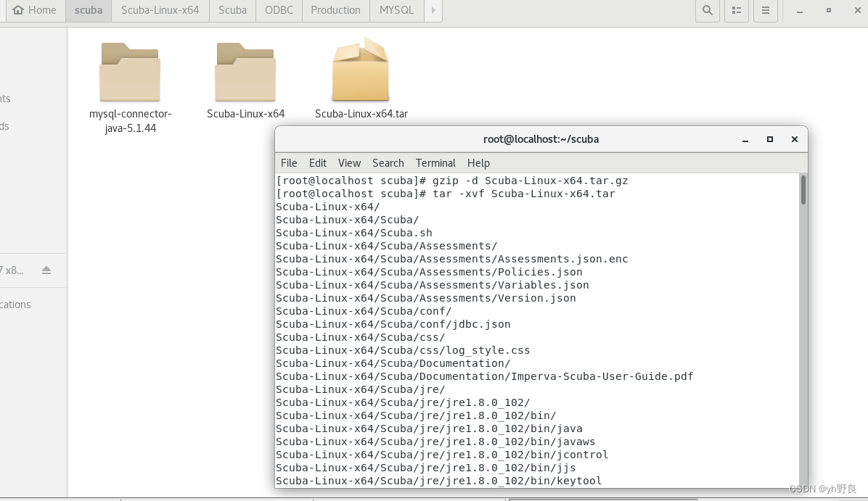The width and height of the screenshot is (868, 501).
Task: Click the bin/keytool output line
Action: tap(438, 481)
